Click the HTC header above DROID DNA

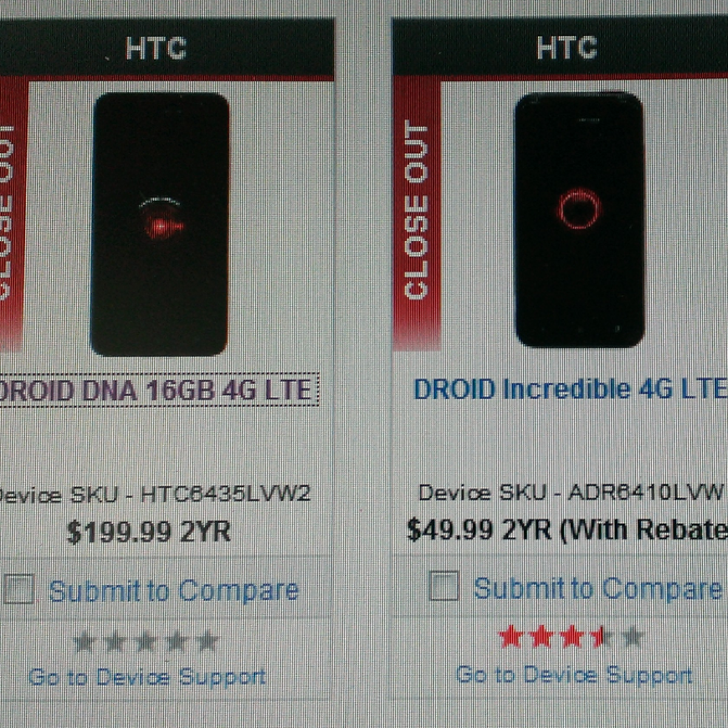[156, 49]
